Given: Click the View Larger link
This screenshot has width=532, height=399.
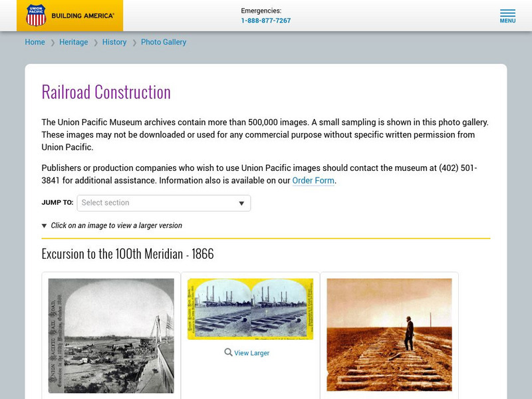Looking at the screenshot, I should pyautogui.click(x=250, y=352).
